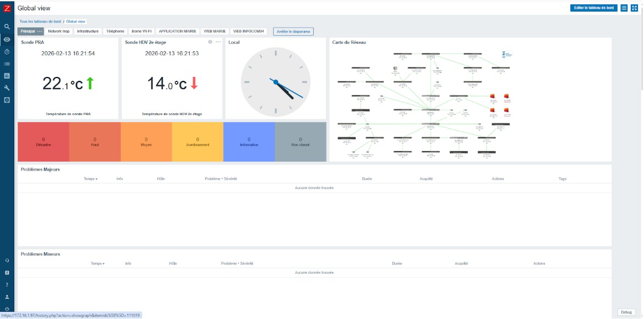The width and height of the screenshot is (644, 319).
Task: Open the Configuration wrench menu
Action: point(7,88)
